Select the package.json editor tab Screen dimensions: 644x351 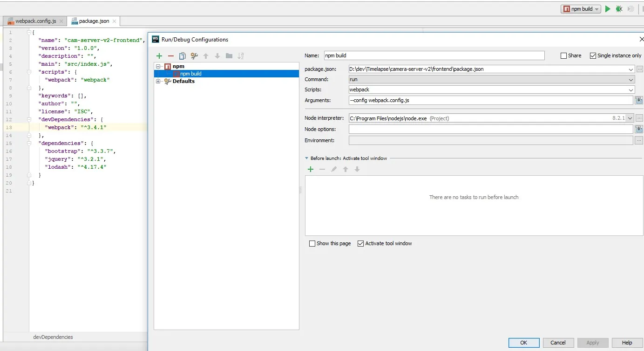click(94, 21)
